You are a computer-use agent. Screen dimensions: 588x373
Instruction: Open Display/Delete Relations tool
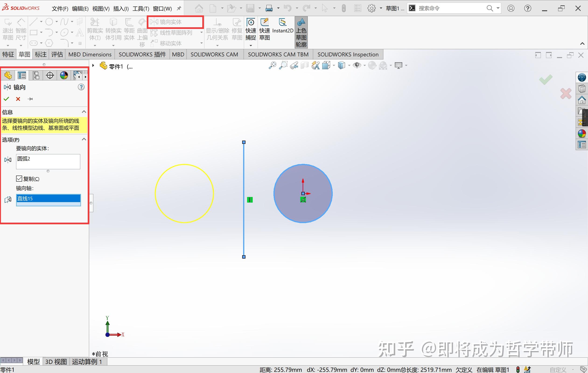pyautogui.click(x=217, y=29)
